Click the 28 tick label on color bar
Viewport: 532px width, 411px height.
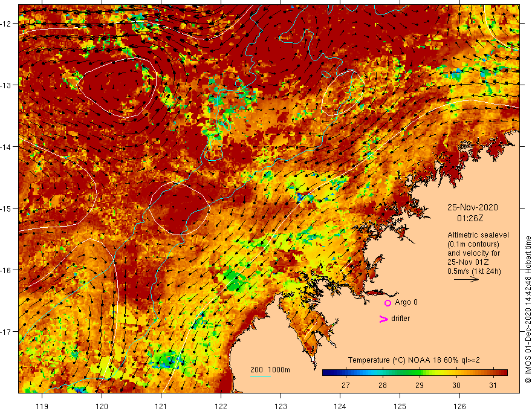click(x=383, y=386)
